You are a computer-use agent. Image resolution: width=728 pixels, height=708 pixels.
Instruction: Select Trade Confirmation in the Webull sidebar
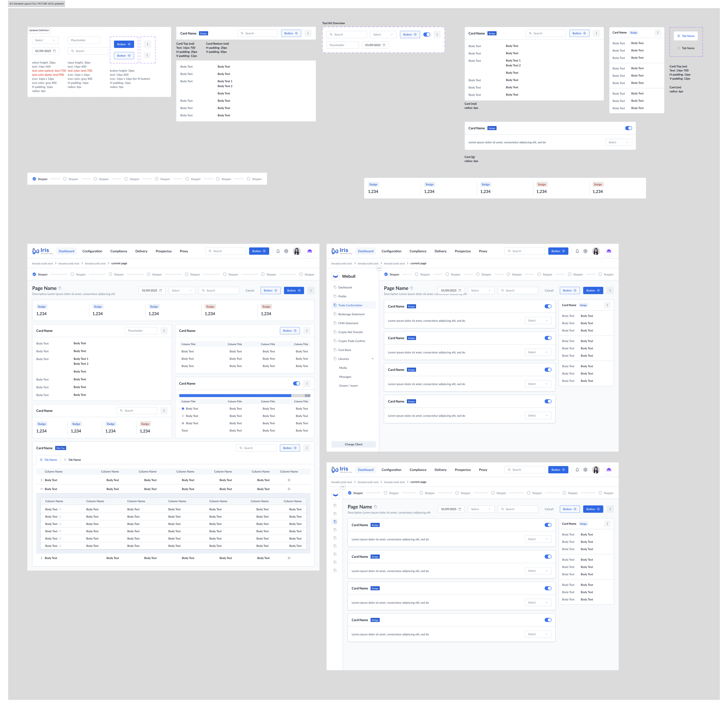click(353, 305)
